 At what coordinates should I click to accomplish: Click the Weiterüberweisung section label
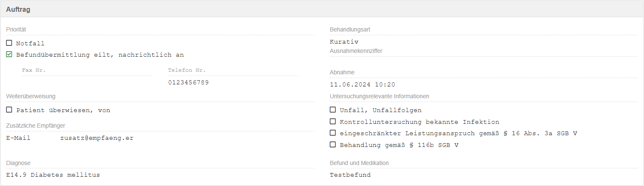[x=31, y=96]
